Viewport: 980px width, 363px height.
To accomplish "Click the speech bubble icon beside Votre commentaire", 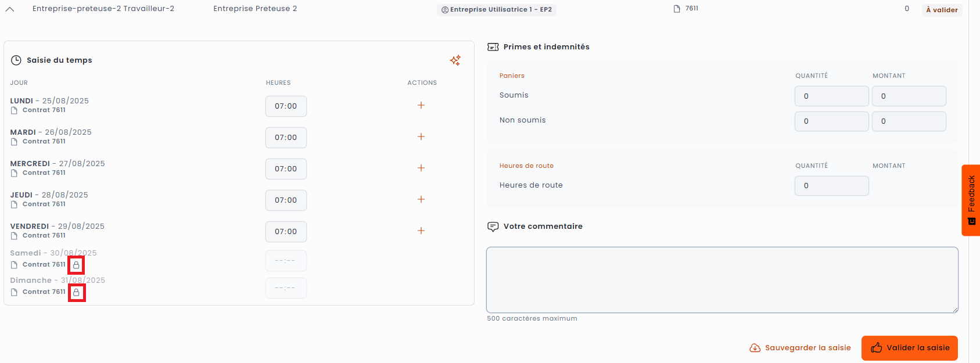I will point(493,227).
